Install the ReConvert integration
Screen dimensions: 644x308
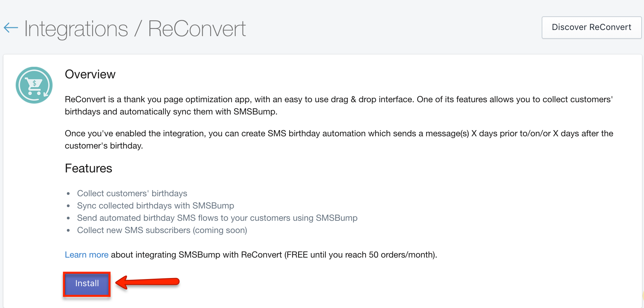pyautogui.click(x=87, y=283)
